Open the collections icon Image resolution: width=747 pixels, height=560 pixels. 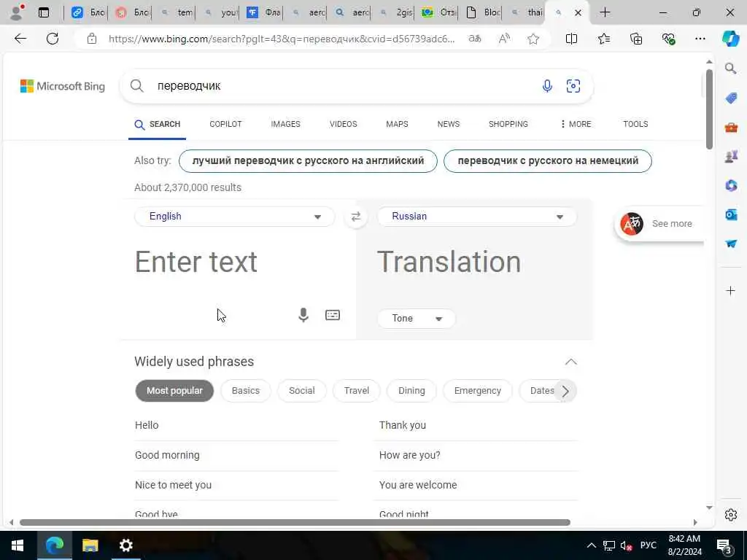point(636,39)
